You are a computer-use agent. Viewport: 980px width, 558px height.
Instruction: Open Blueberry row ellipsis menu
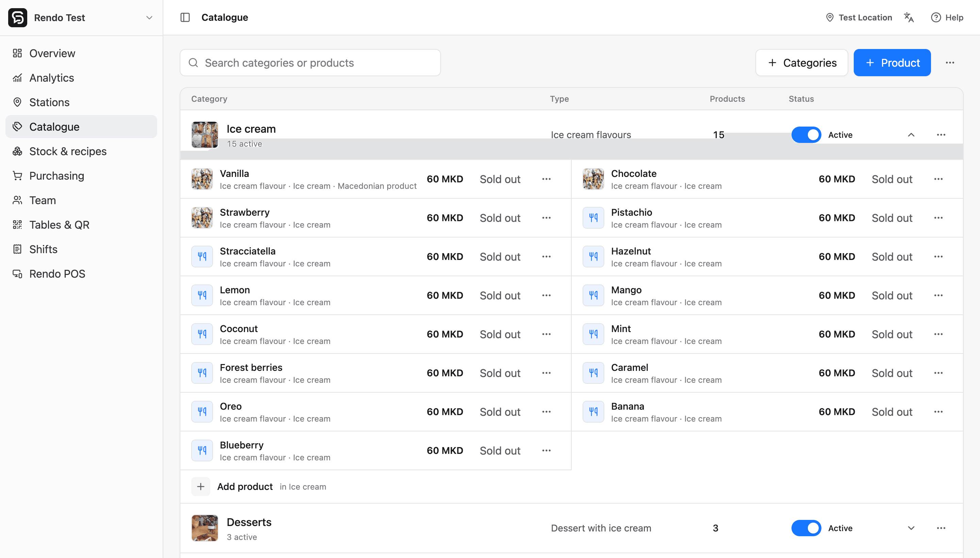click(546, 450)
